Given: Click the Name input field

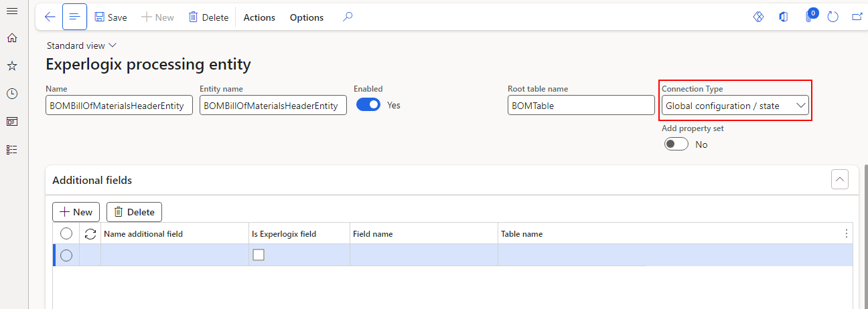Looking at the screenshot, I should 119,105.
